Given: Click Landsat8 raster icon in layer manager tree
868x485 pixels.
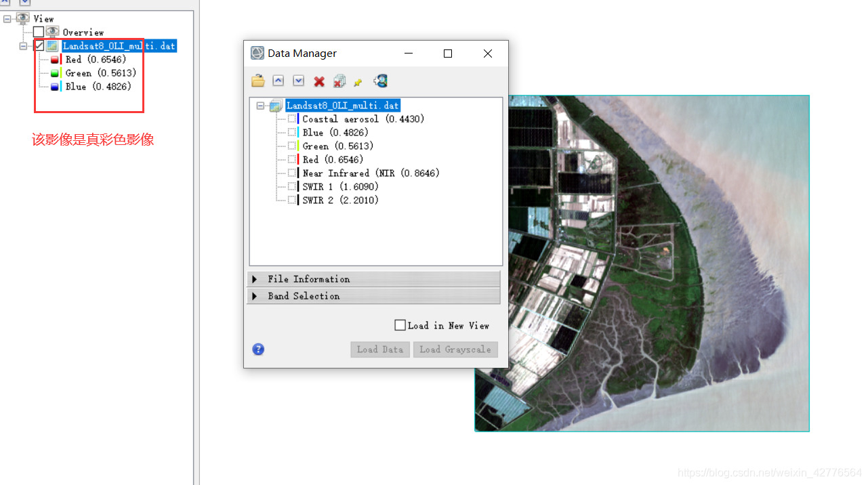Looking at the screenshot, I should click(x=52, y=46).
